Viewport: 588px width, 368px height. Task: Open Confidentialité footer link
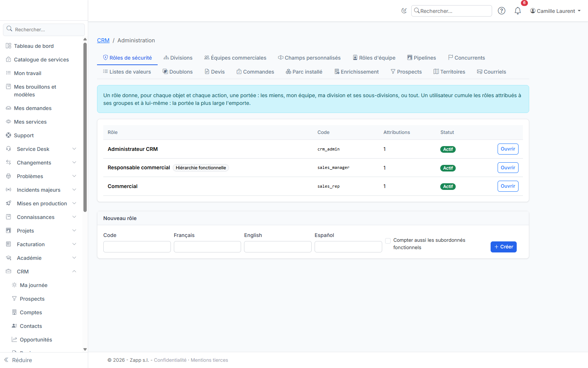click(170, 360)
